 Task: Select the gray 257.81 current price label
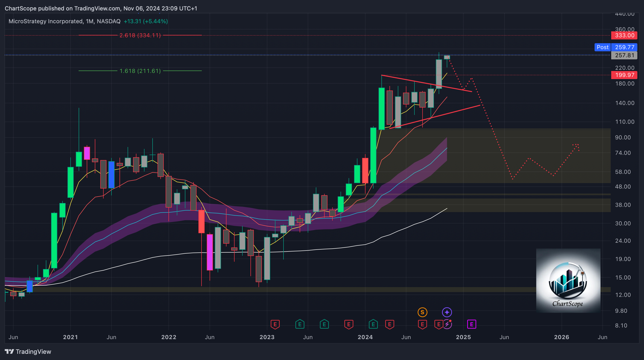pos(624,55)
